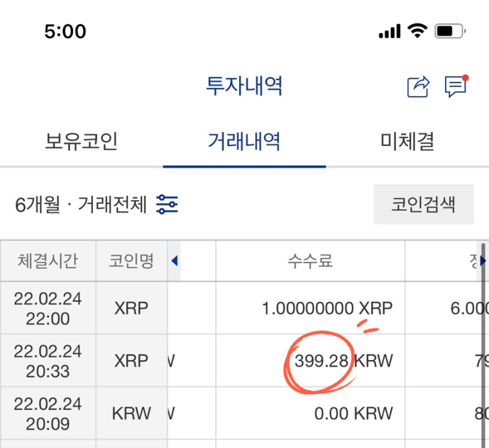Tap the 체결시간 column header
The image size is (489, 448).
[x=48, y=260]
